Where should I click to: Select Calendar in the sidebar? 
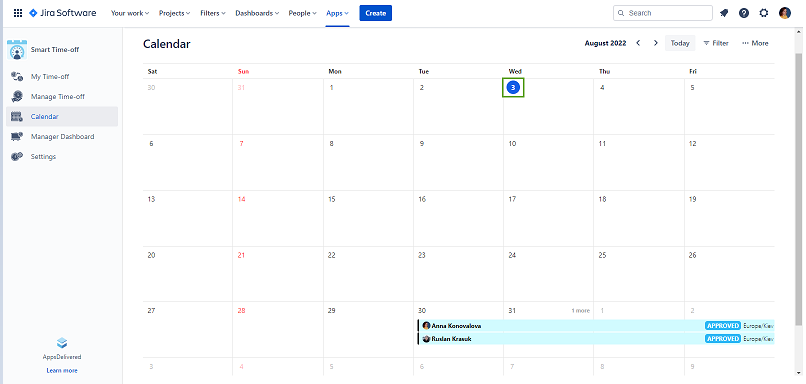pos(62,117)
